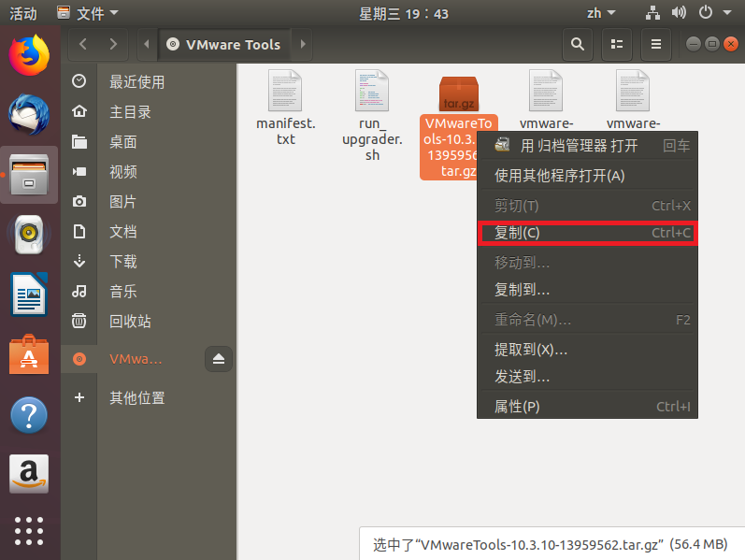Expand the 文件 app menu in the top bar
This screenshot has width=745, height=560.
pyautogui.click(x=88, y=13)
